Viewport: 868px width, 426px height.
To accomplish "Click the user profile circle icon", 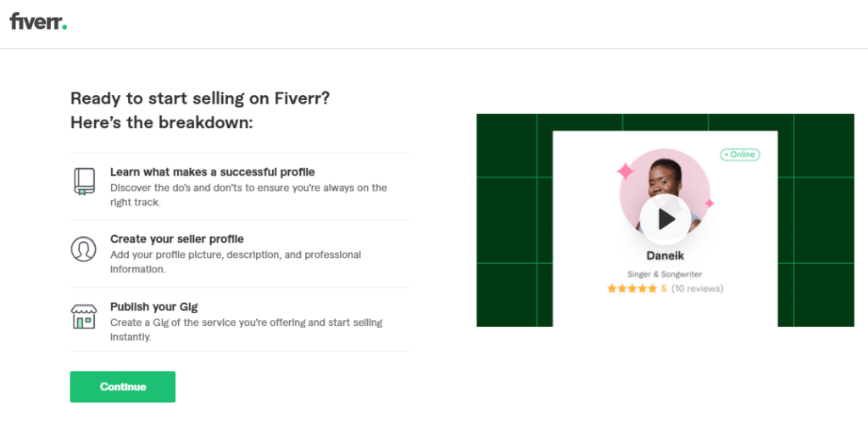I will coord(83,249).
